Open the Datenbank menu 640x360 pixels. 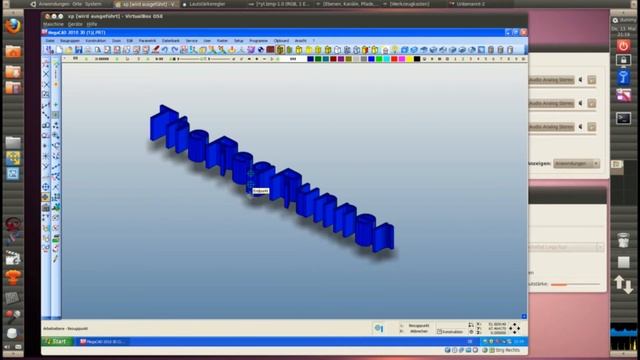point(171,41)
